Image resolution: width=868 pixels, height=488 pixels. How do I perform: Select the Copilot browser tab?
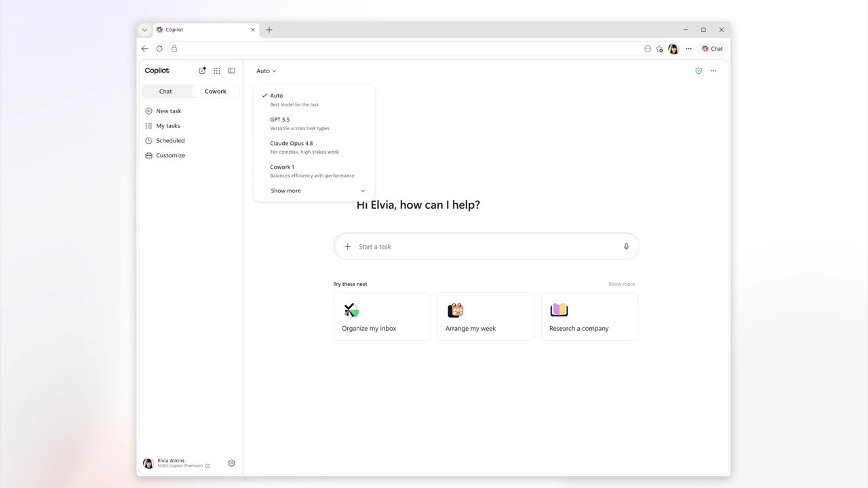point(206,30)
